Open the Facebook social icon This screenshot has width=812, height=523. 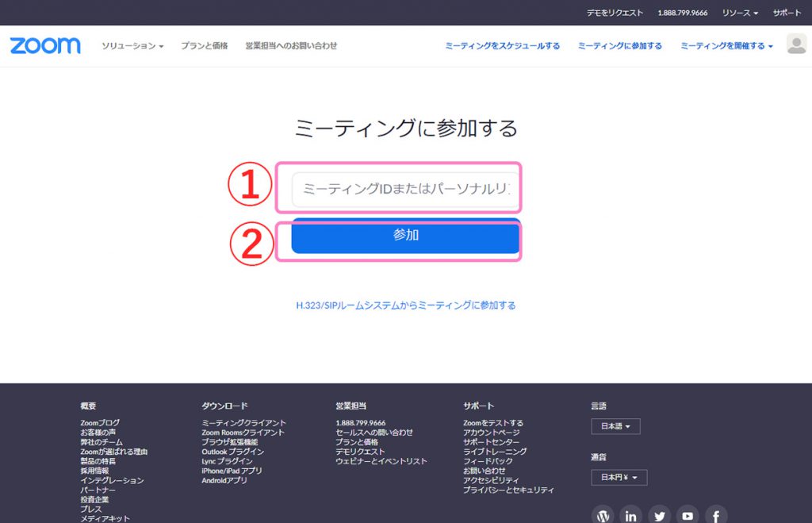pyautogui.click(x=716, y=516)
